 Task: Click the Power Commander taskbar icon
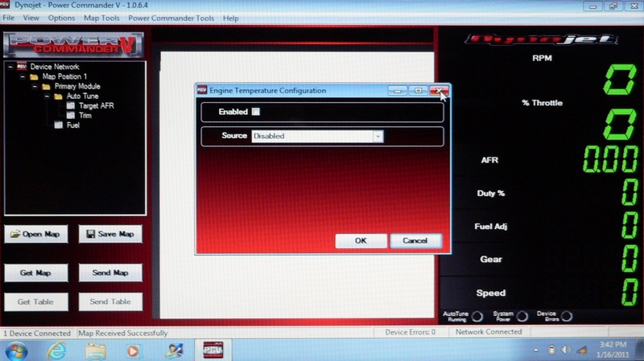[212, 351]
